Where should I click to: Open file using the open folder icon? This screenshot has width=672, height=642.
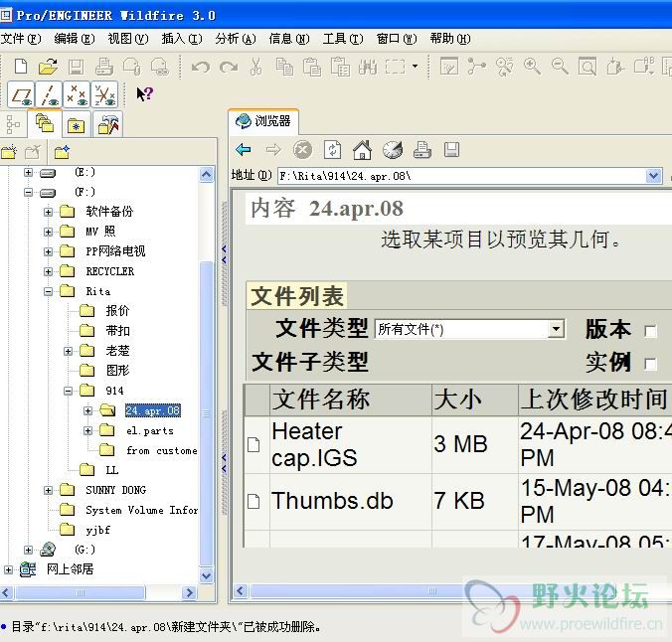point(48,67)
